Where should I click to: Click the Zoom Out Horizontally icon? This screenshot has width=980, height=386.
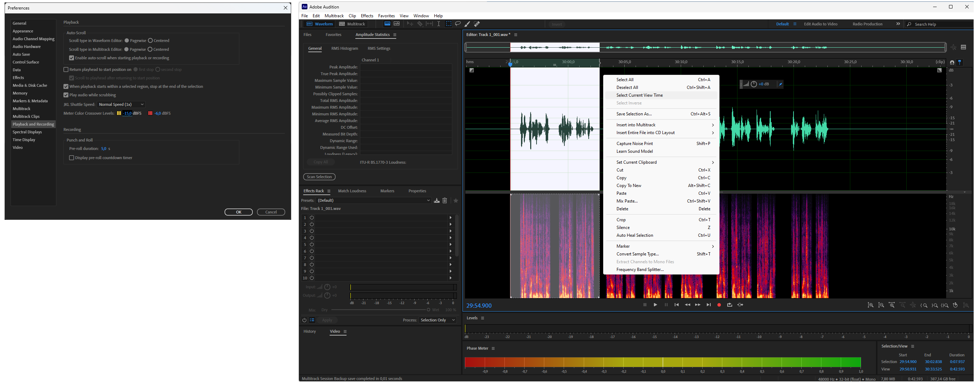pyautogui.click(x=902, y=305)
